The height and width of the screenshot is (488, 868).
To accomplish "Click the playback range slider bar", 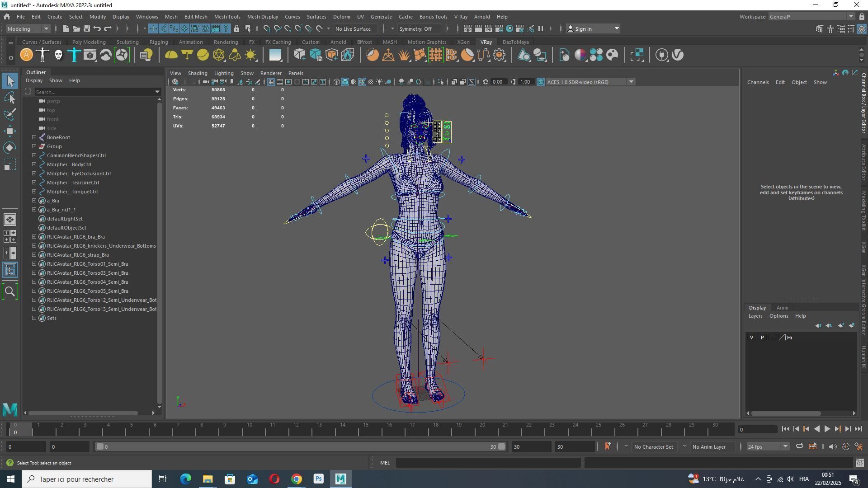I will (x=300, y=446).
